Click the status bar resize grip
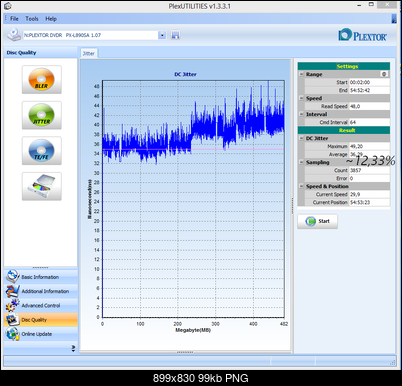The height and width of the screenshot is (386, 402). click(x=393, y=362)
